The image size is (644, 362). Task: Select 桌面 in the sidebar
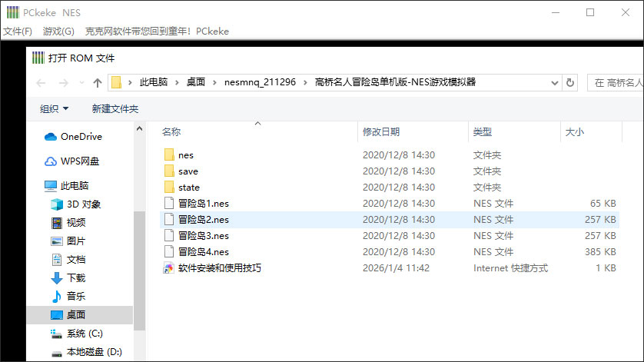pyautogui.click(x=76, y=315)
